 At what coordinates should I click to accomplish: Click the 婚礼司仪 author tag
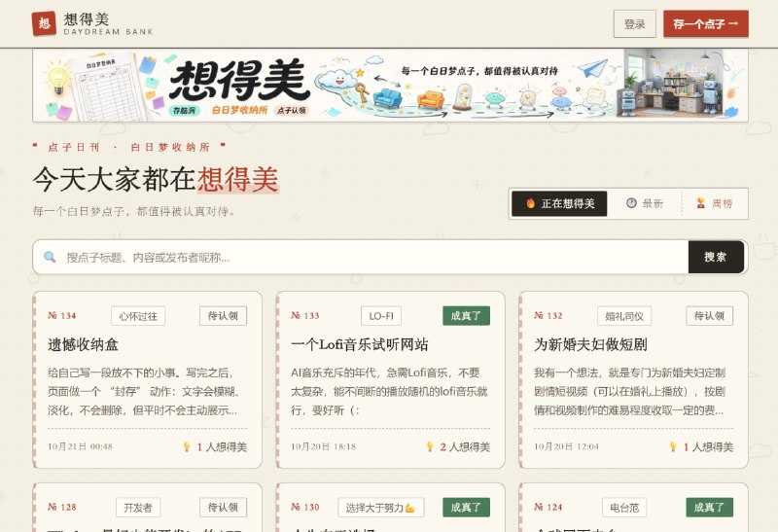624,316
